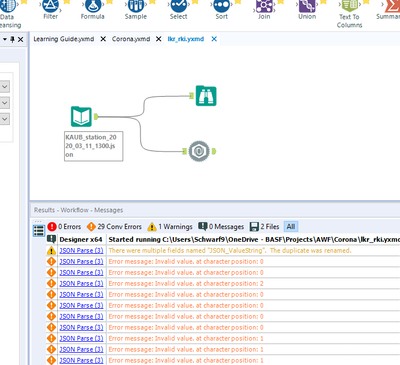The image size is (400, 365).
Task: Open the configuration panel options arrow
Action: pos(5,39)
